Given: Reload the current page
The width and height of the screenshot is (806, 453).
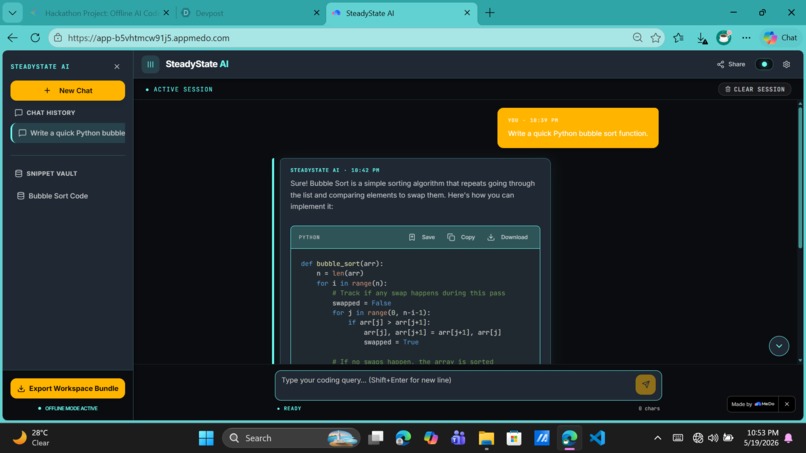Looking at the screenshot, I should 35,38.
